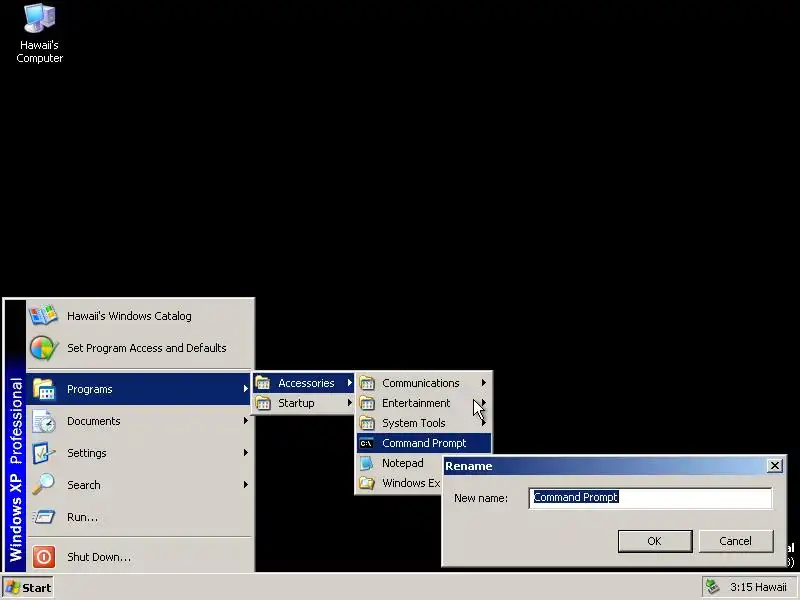Expand the Settings submenu arrow
The width and height of the screenshot is (800, 600).
(x=245, y=453)
